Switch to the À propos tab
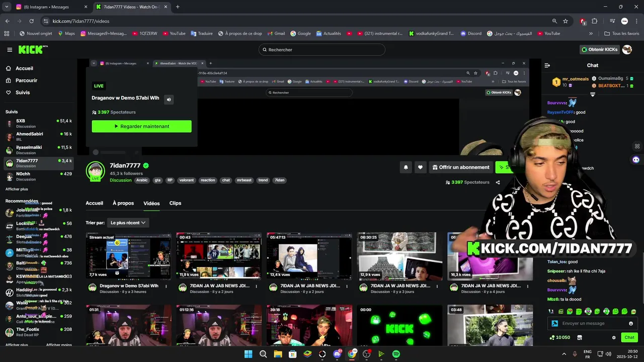This screenshot has height=362, width=644. 123,203
